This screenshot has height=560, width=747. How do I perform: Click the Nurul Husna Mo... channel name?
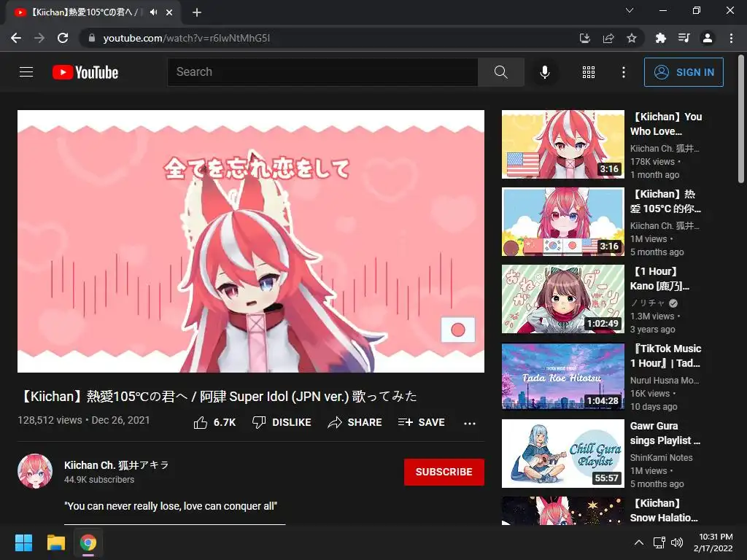pos(665,381)
